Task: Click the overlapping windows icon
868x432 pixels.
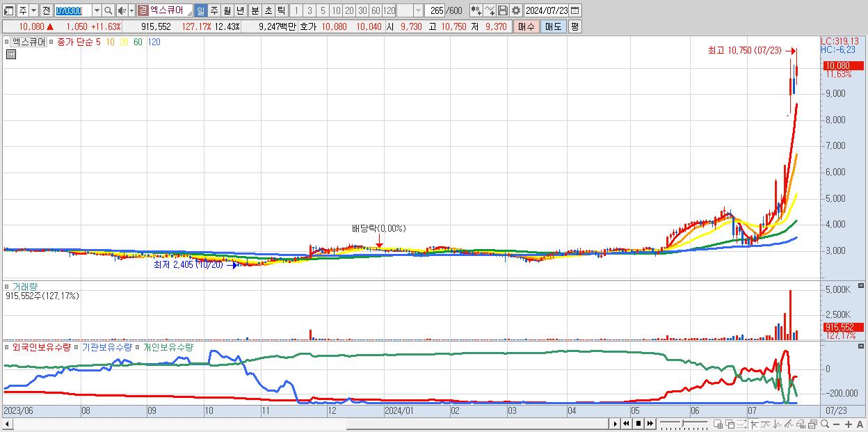Action: pos(730,424)
